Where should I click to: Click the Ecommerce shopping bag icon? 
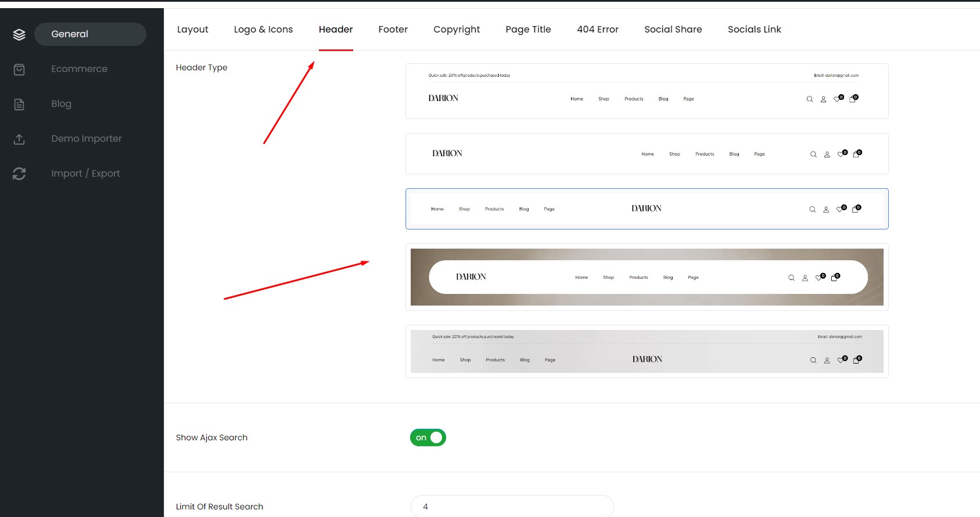[19, 70]
